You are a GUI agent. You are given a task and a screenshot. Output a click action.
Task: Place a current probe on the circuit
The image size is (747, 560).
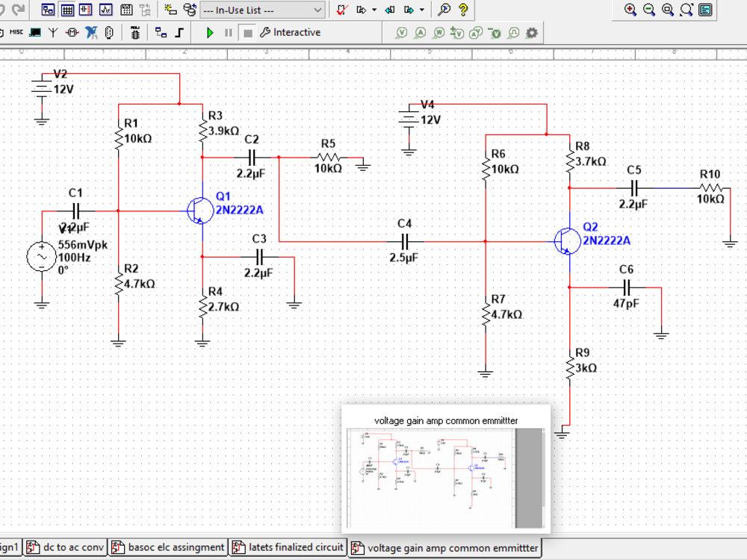[x=420, y=32]
